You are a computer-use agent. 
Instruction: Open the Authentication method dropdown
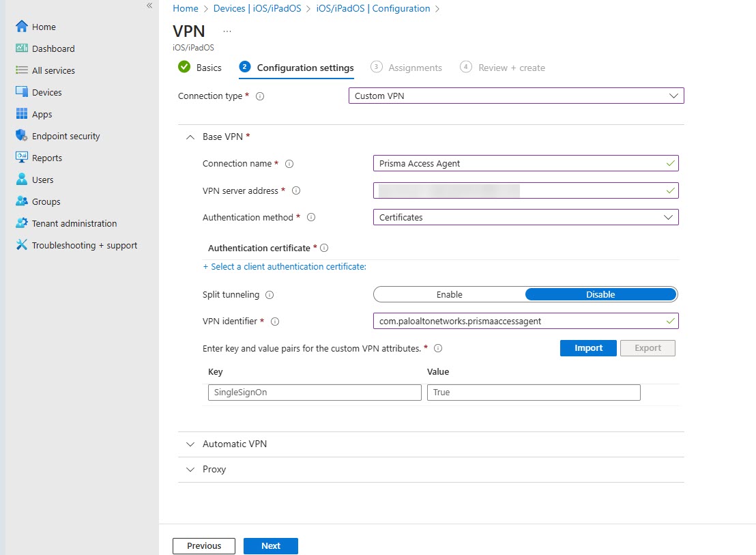(525, 217)
